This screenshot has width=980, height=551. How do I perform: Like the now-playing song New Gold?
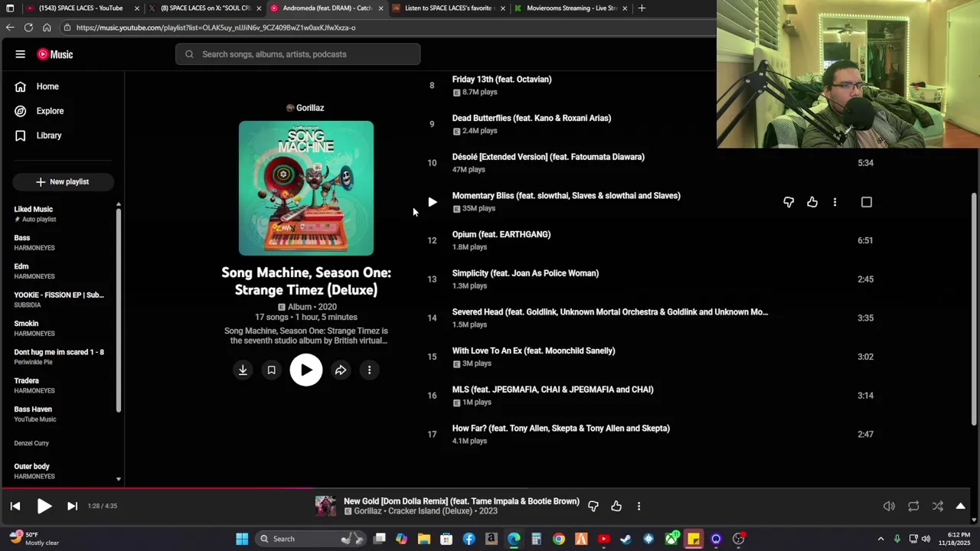click(x=616, y=506)
